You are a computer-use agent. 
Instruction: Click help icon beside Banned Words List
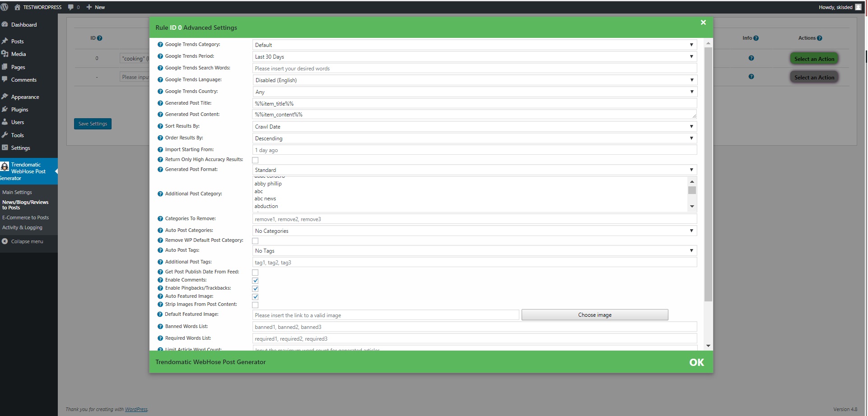[160, 327]
